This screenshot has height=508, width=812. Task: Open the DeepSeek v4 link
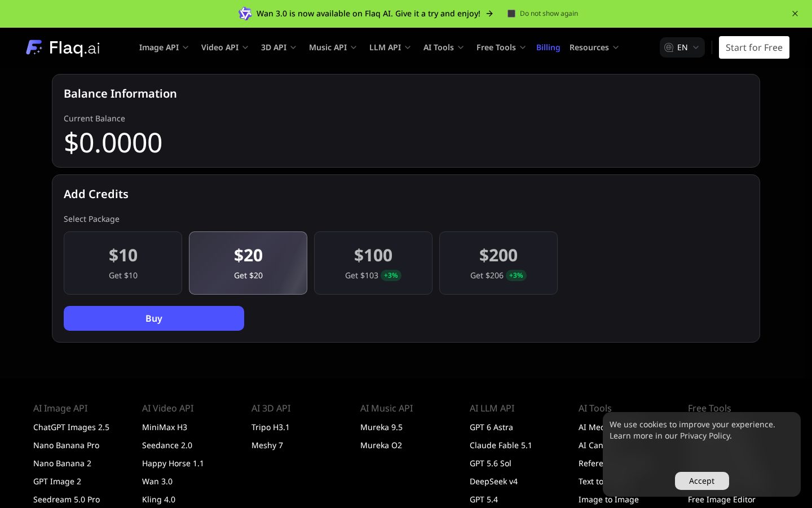493,481
